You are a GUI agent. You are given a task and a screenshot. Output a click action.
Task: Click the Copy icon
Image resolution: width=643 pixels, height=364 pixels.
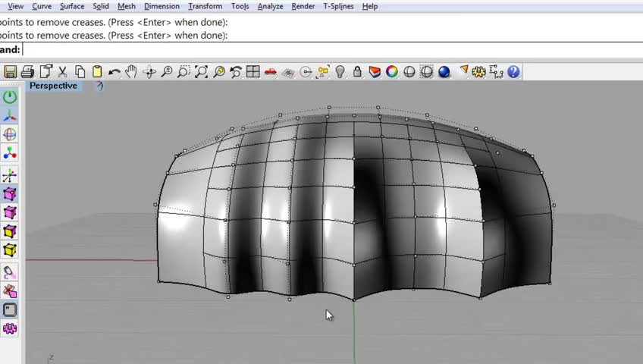[80, 72]
